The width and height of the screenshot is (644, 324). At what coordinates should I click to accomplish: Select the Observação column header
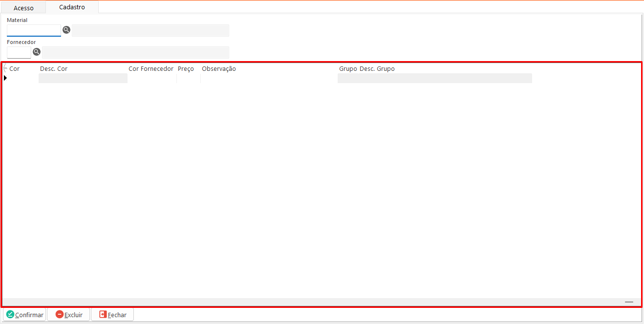(219, 69)
